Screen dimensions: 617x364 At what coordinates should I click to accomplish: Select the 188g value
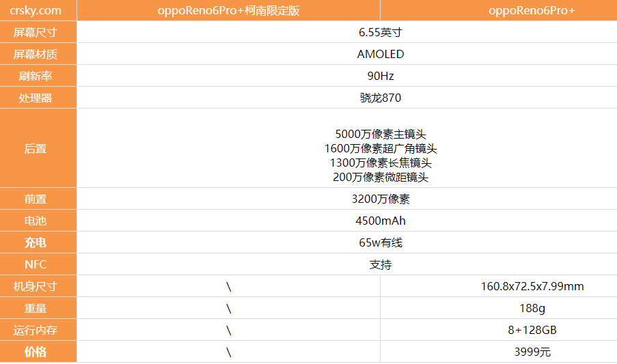[x=532, y=308]
